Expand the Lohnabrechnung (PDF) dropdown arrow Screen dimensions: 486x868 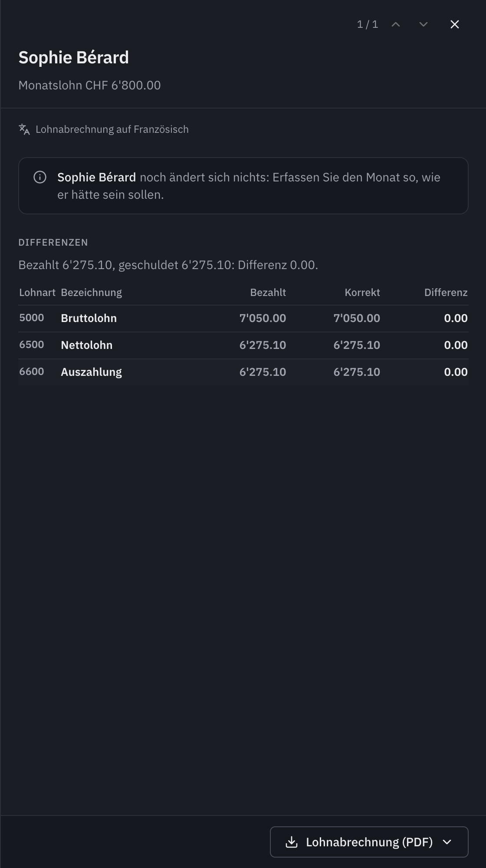[447, 842]
